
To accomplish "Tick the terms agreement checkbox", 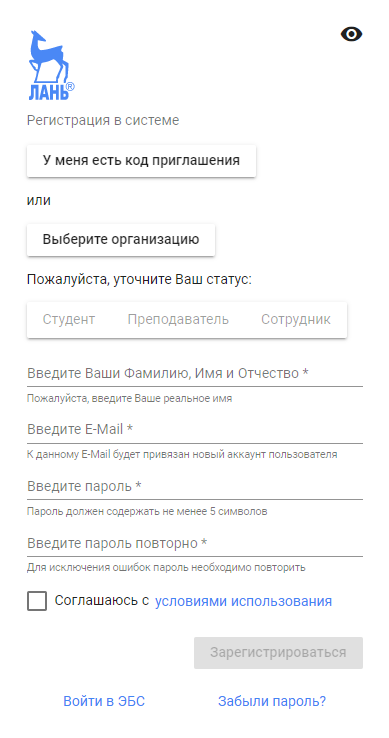I will click(x=37, y=601).
